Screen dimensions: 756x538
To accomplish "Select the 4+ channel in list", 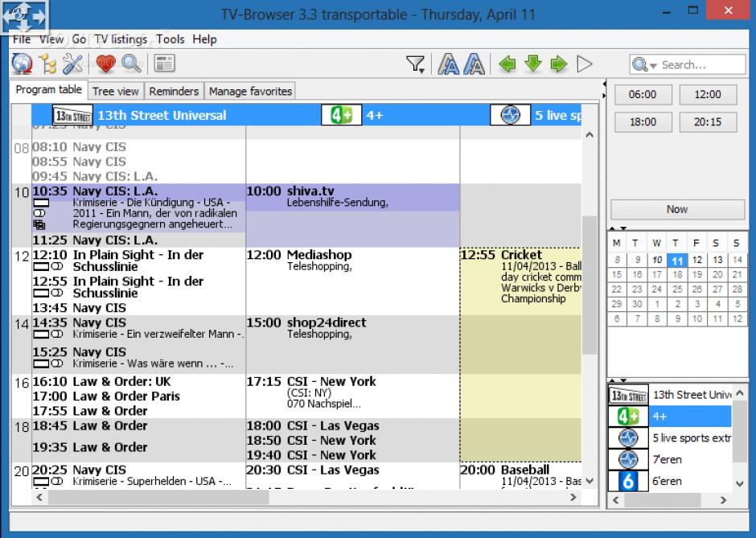I will pyautogui.click(x=670, y=416).
